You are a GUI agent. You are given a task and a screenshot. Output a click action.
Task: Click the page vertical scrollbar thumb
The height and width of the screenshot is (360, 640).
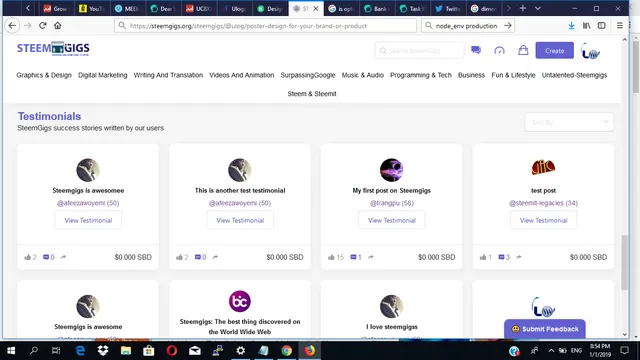coord(624,262)
